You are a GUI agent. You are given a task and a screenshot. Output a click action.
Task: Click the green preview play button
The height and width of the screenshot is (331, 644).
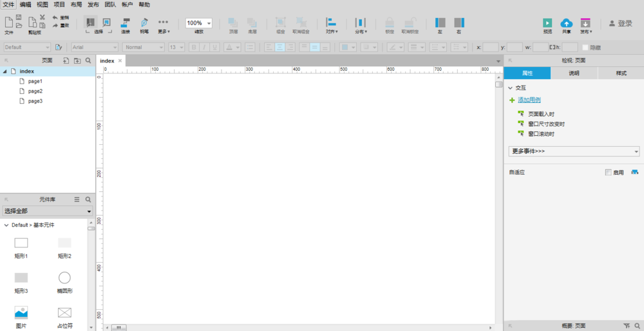[547, 23]
